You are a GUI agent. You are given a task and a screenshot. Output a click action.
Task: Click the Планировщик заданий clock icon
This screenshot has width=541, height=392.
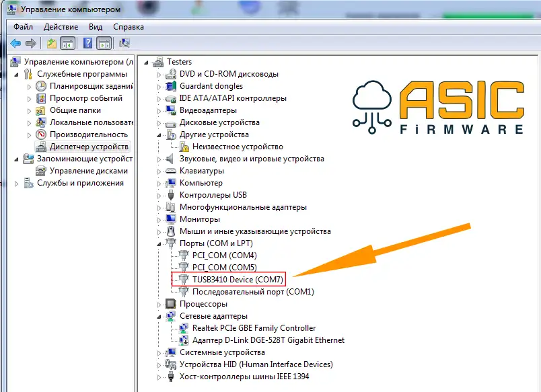pyautogui.click(x=41, y=86)
